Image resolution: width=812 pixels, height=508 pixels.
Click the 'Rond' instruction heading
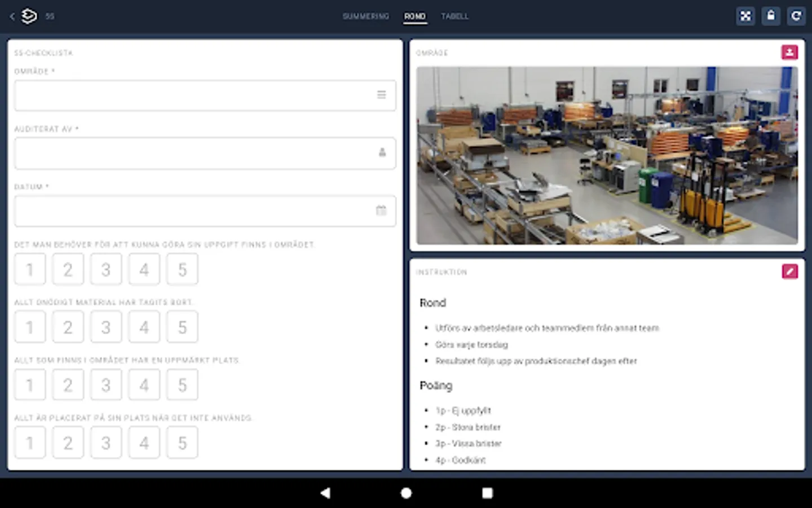point(433,303)
